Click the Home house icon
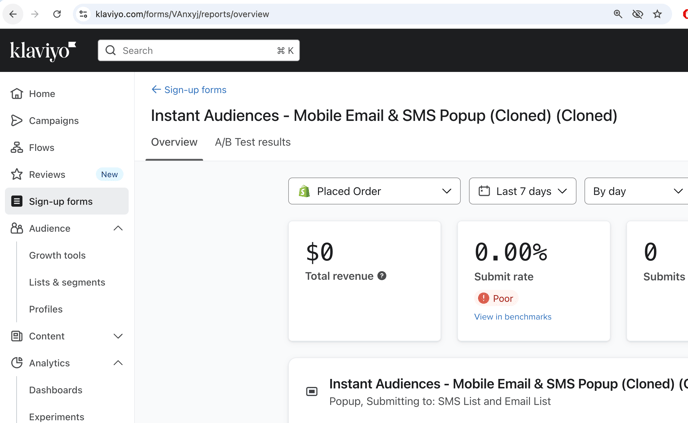The height and width of the screenshot is (423, 688). pyautogui.click(x=17, y=93)
